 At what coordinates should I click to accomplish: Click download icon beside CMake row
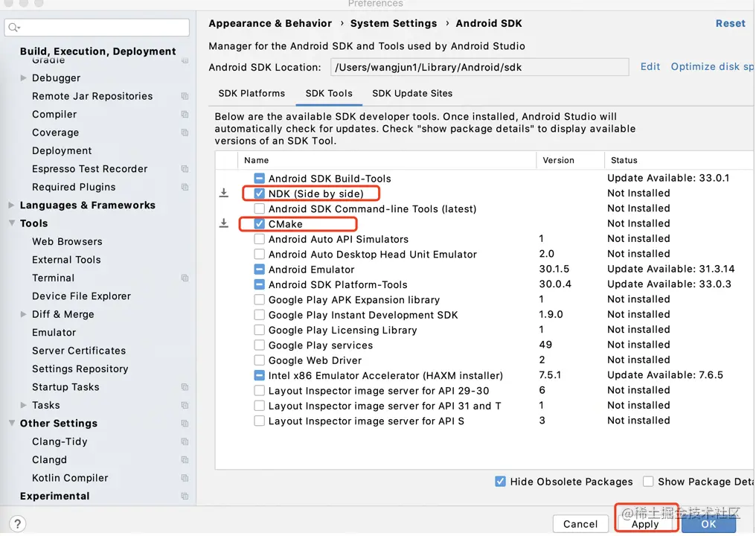point(224,223)
